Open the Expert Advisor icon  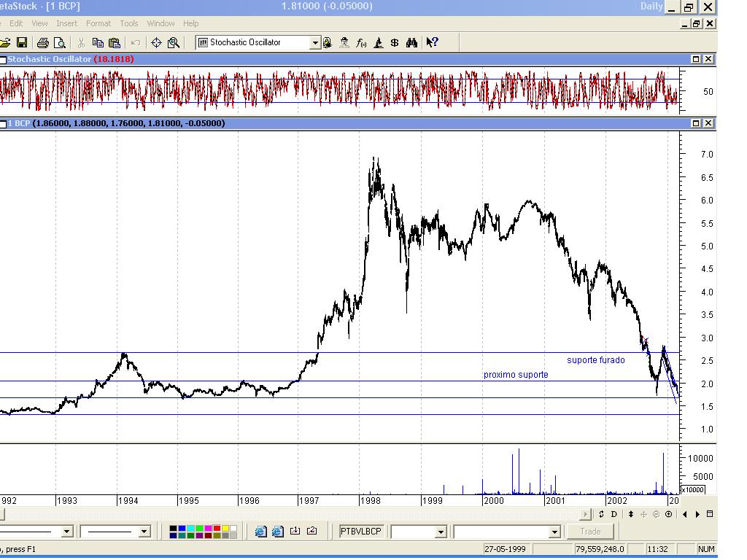point(328,43)
